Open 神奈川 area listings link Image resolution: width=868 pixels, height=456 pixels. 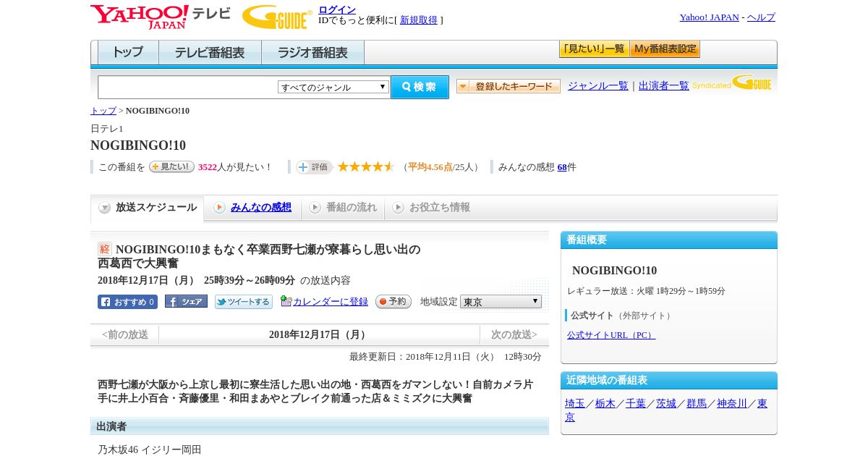(732, 403)
